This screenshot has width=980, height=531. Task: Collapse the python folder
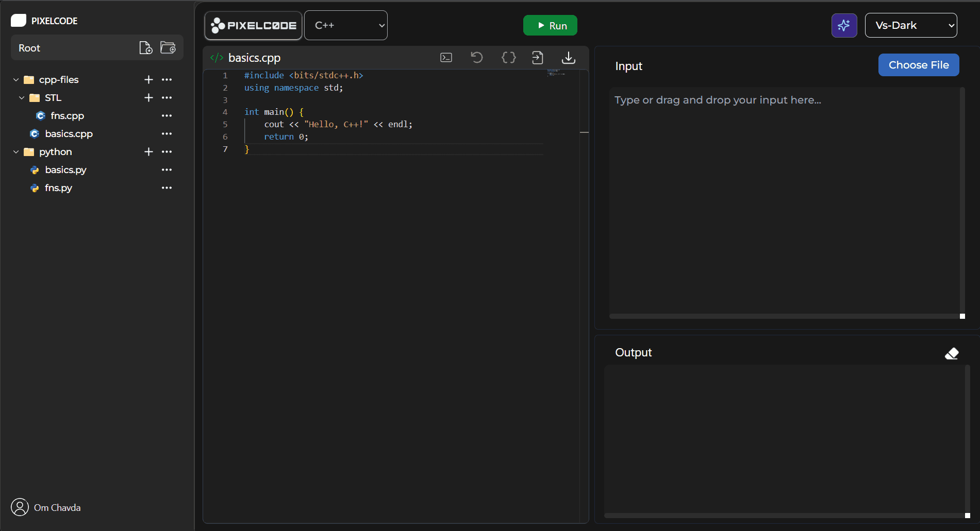pyautogui.click(x=16, y=152)
